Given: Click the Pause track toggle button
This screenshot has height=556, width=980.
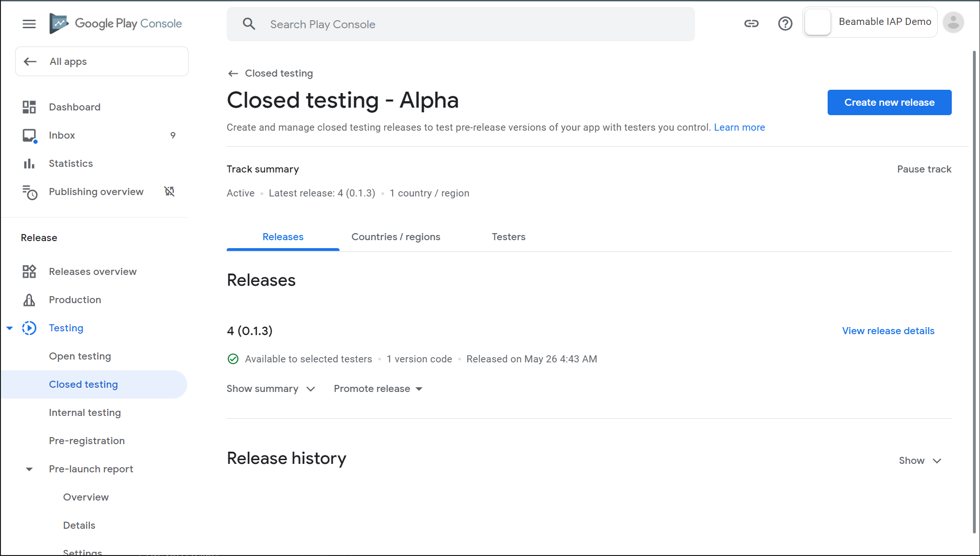Looking at the screenshot, I should (x=924, y=169).
